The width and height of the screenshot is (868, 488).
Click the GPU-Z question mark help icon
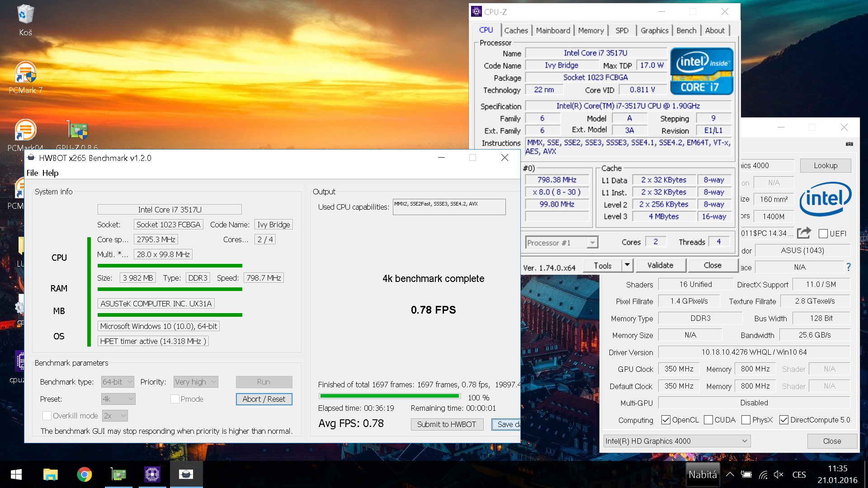click(x=849, y=267)
